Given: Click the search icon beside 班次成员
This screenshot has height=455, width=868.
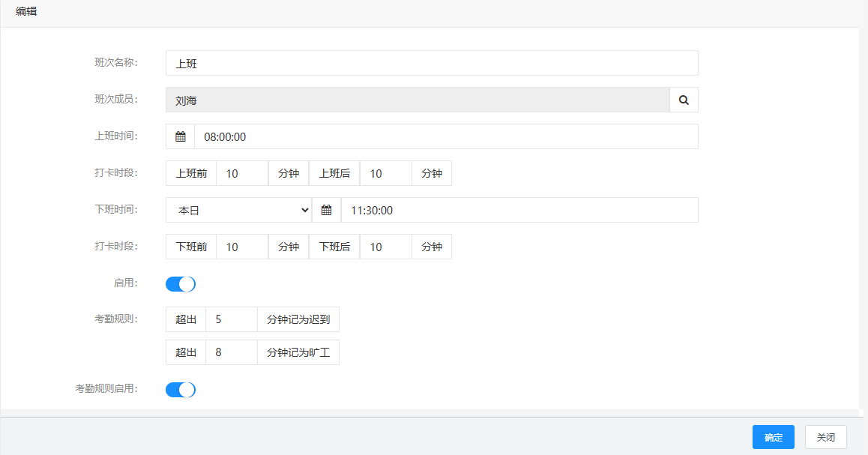Looking at the screenshot, I should pos(684,100).
